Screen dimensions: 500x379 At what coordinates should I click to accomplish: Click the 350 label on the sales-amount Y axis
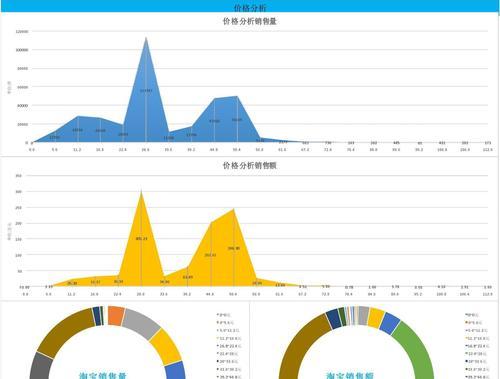pos(19,176)
